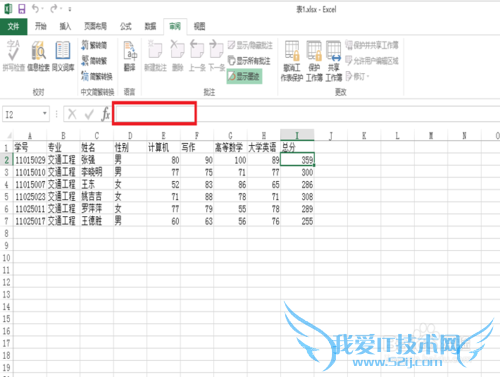Convert text with 简转繁
The height and width of the screenshot is (377, 500).
coord(94,61)
